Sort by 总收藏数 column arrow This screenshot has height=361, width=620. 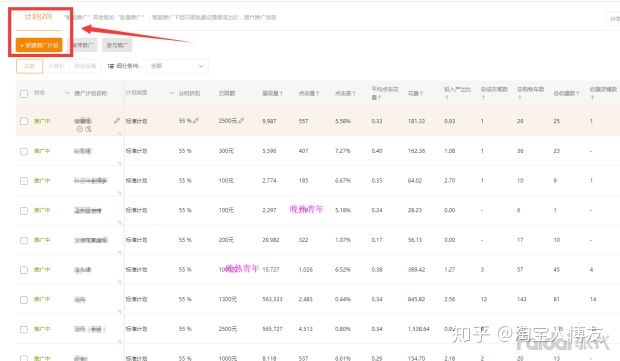(x=578, y=93)
